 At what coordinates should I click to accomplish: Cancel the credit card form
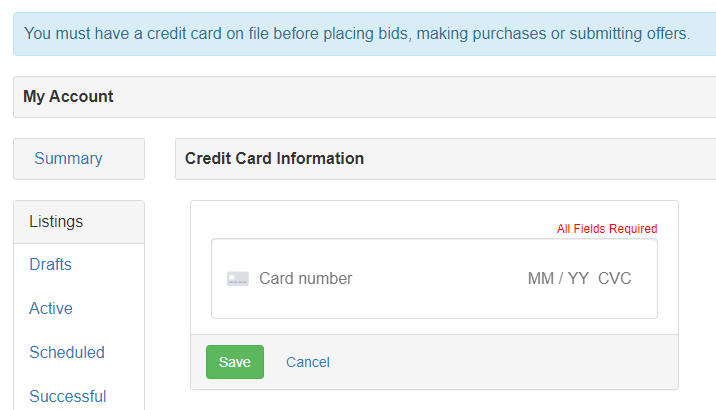[308, 362]
